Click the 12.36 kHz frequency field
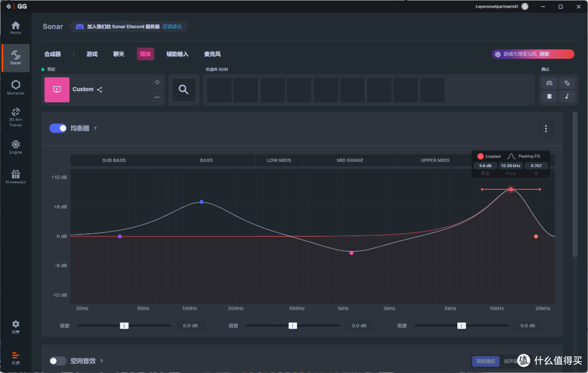This screenshot has height=373, width=588. [510, 165]
